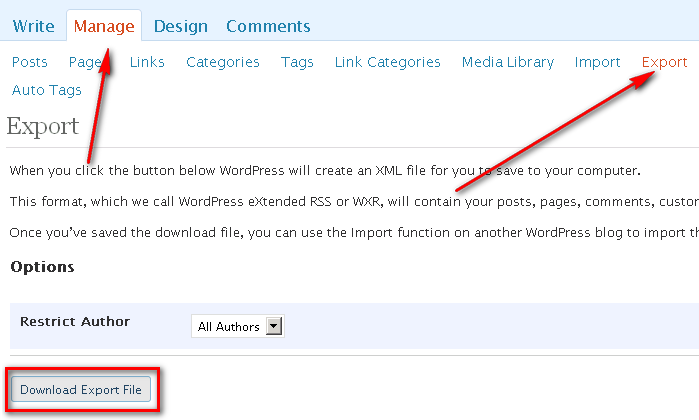
Task: Open the Comments tab
Action: (x=268, y=26)
